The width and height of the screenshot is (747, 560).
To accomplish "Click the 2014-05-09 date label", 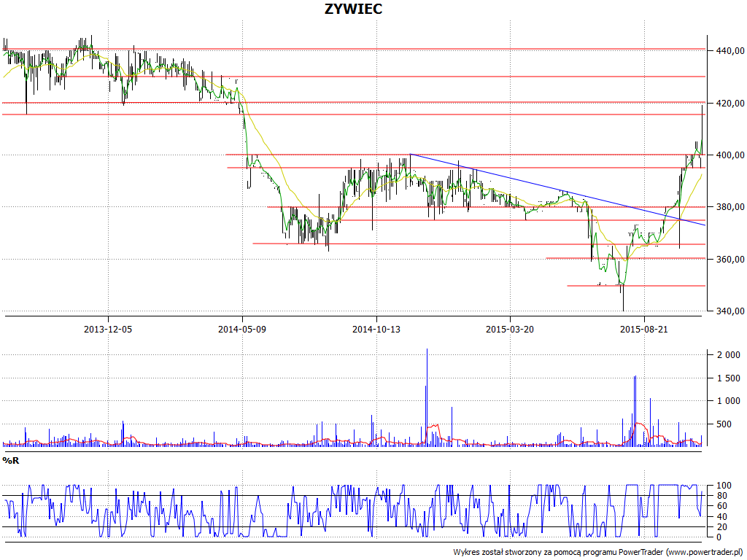I will click(242, 329).
